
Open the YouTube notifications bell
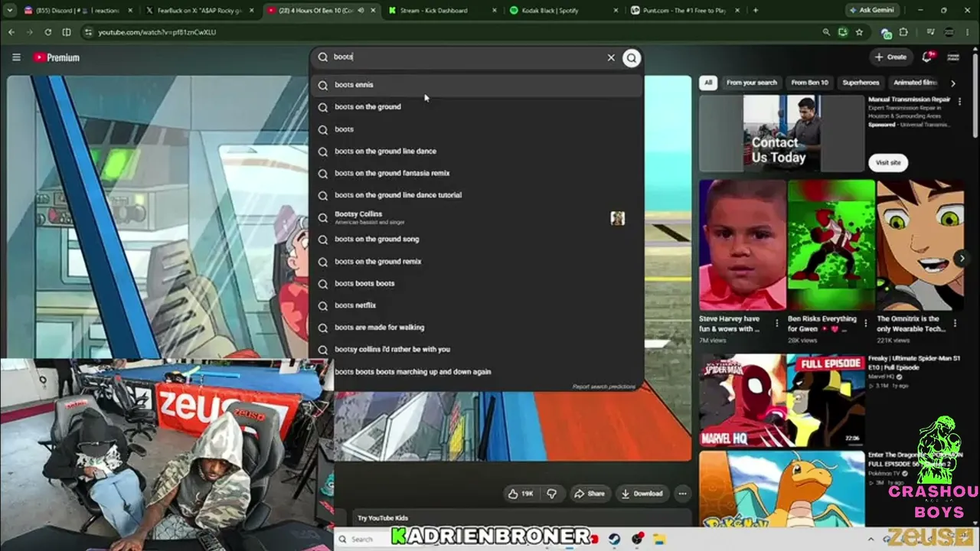pos(927,57)
